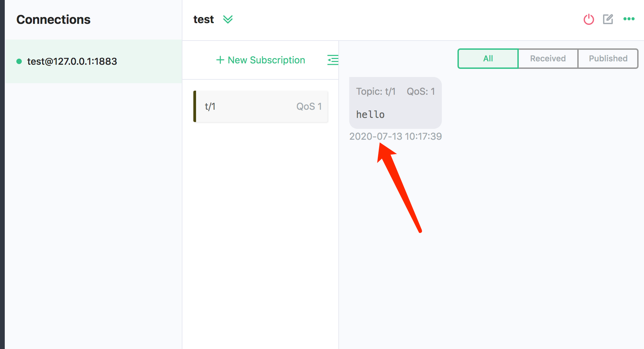
Task: Click the New Subscription link
Action: point(266,60)
